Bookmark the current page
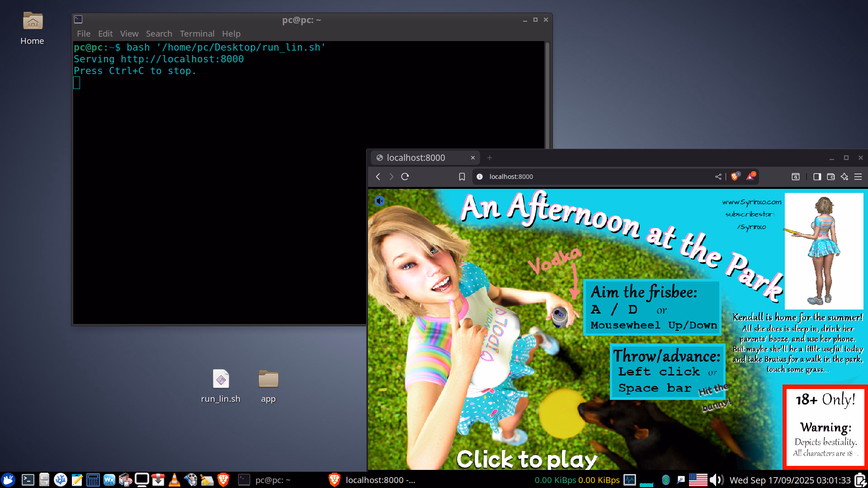Viewport: 868px width, 488px height. click(462, 177)
